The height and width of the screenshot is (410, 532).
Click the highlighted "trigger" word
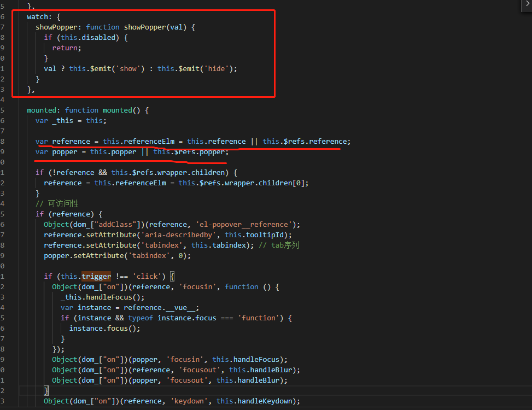[x=96, y=277]
